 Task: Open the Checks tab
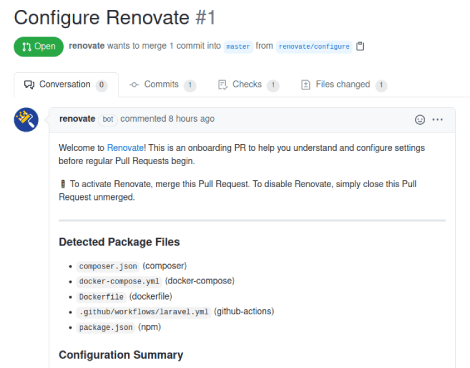248,85
